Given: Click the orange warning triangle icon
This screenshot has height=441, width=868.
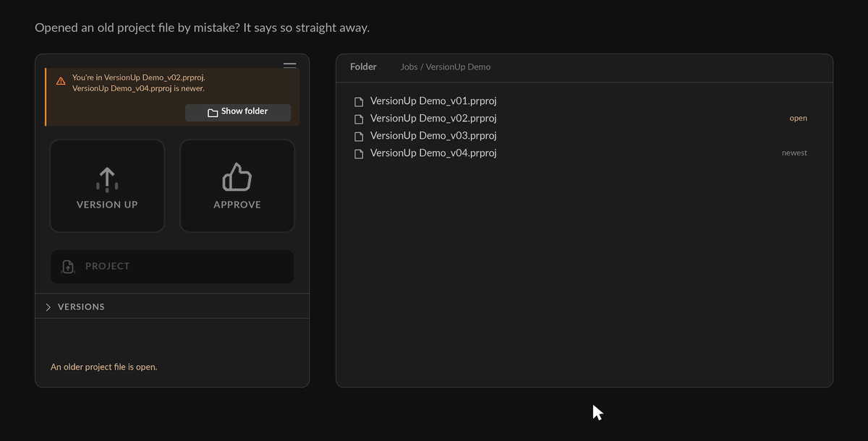Looking at the screenshot, I should pos(61,81).
